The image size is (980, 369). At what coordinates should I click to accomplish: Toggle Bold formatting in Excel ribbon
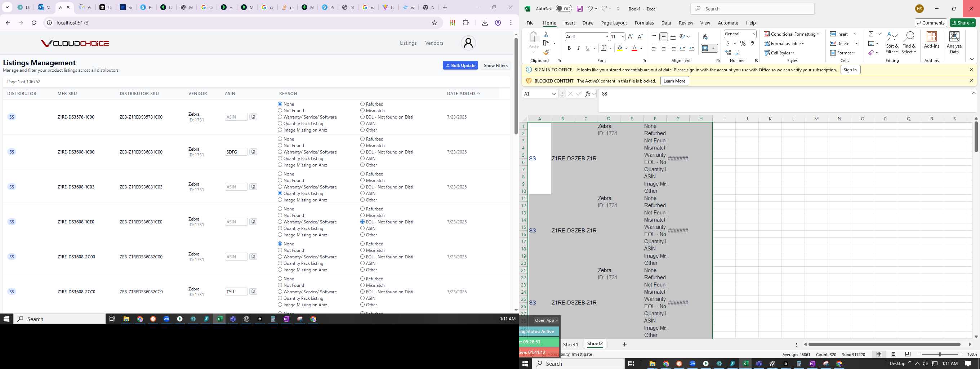[569, 48]
